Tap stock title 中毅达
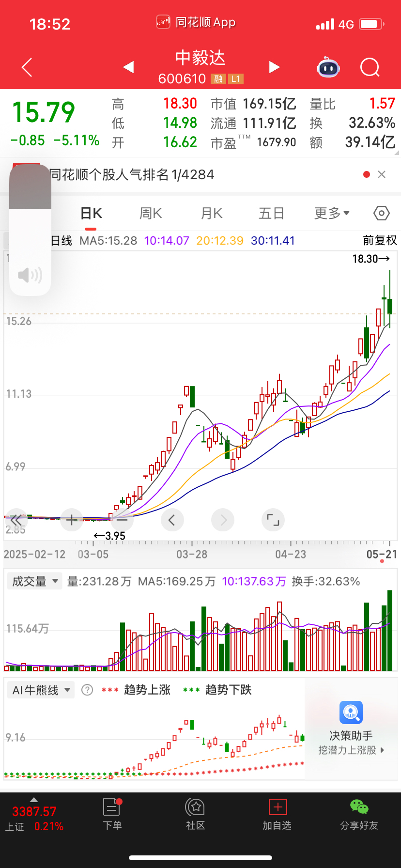 [200, 58]
